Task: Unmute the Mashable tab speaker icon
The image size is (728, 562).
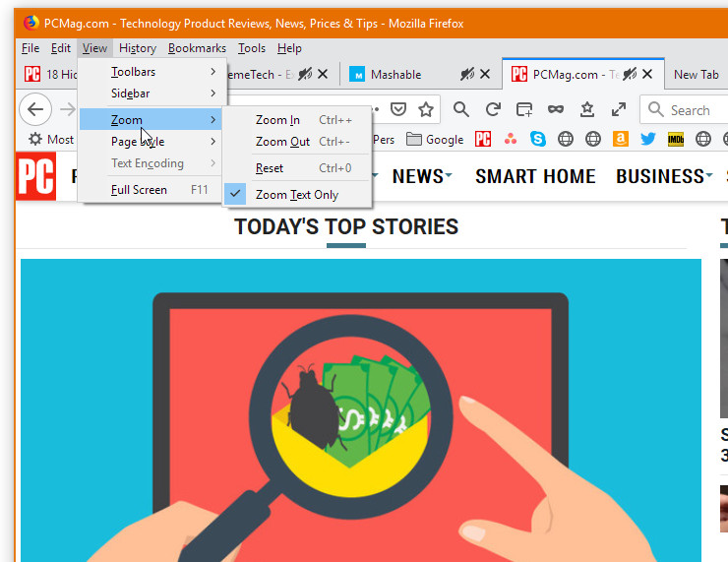Action: click(x=467, y=74)
